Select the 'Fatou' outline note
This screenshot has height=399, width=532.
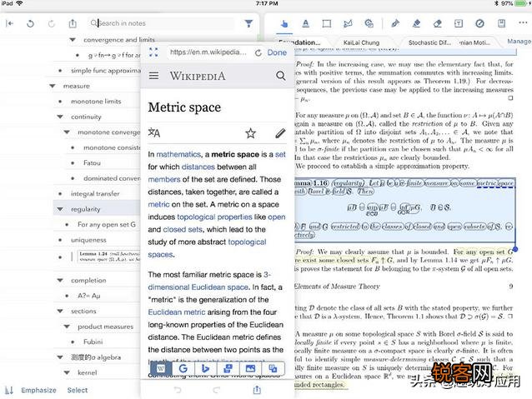(x=92, y=163)
